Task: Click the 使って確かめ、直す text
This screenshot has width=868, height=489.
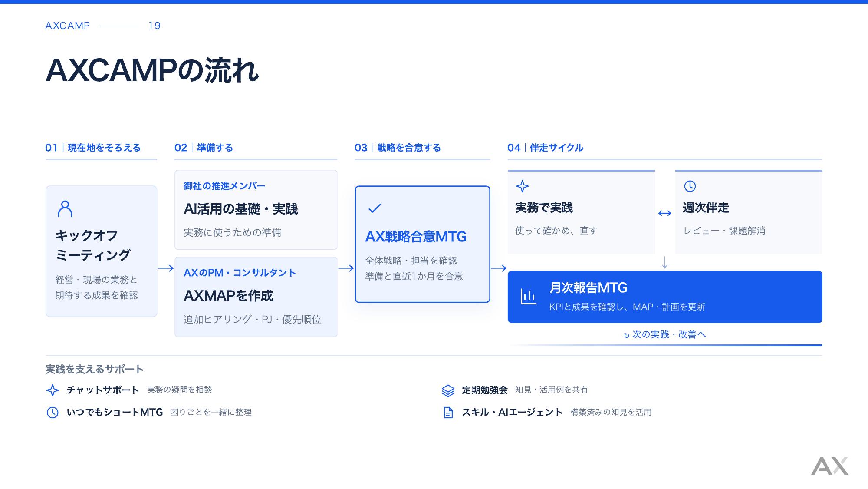Action: [556, 231]
